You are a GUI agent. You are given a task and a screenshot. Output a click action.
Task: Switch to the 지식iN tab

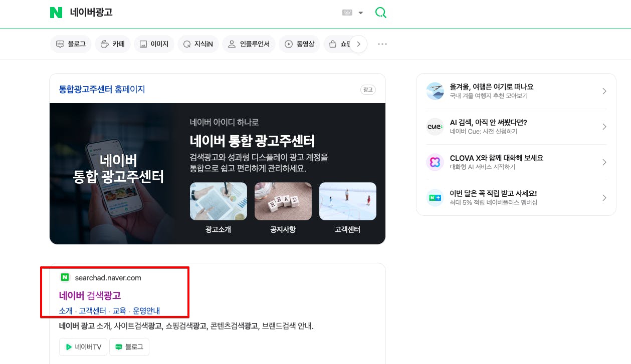198,44
